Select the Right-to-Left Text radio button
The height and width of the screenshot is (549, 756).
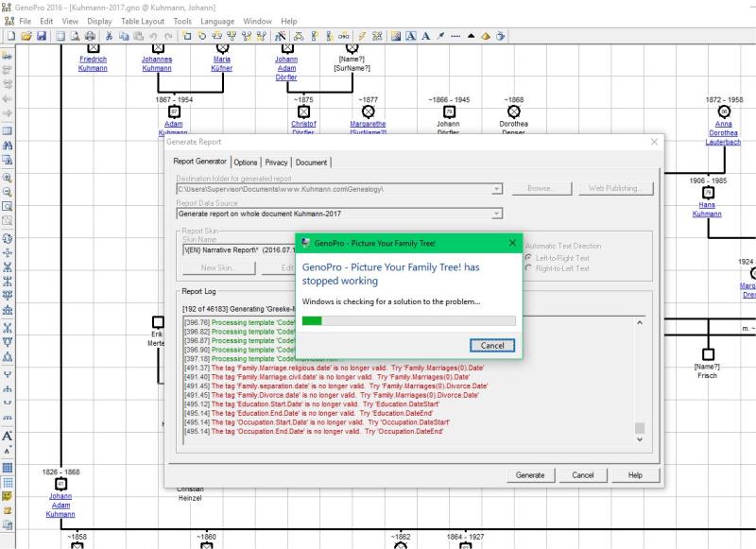528,268
